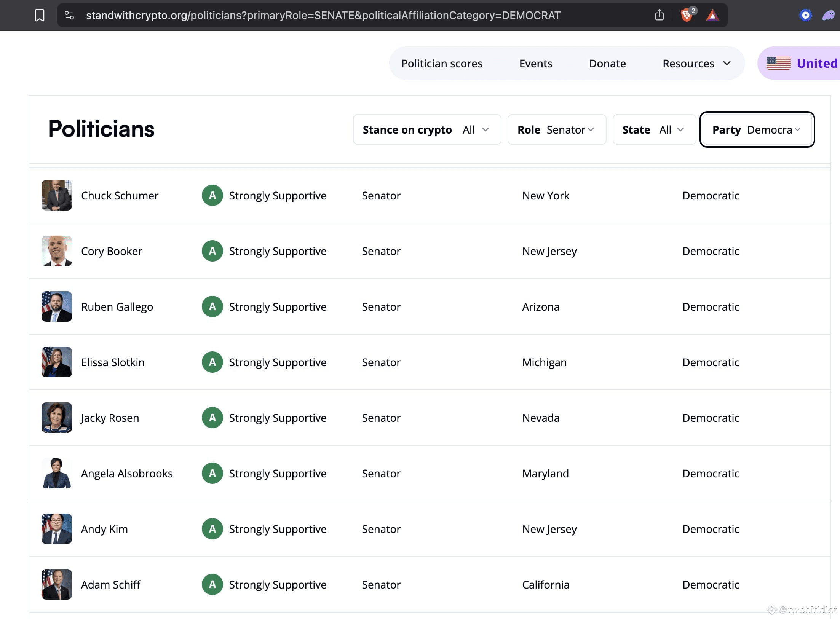The width and height of the screenshot is (840, 619).
Task: Click Jacky Rosen's green A grade badge
Action: click(212, 418)
